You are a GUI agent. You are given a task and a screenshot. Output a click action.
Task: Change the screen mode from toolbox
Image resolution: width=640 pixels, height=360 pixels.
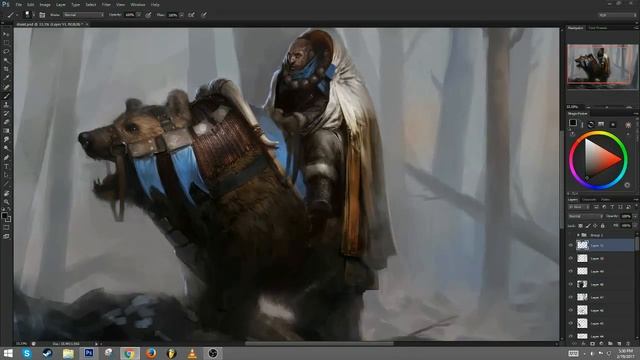(6, 236)
